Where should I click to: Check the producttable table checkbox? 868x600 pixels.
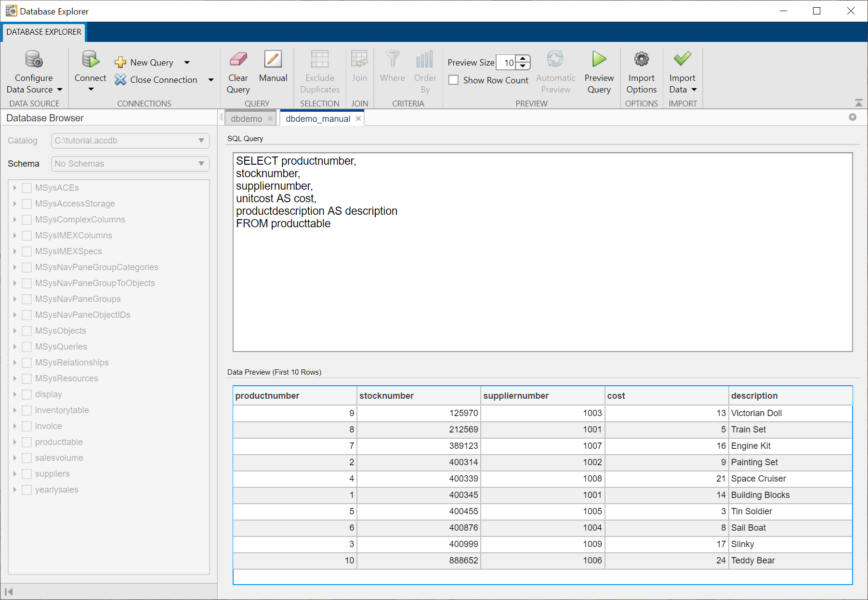coord(27,442)
